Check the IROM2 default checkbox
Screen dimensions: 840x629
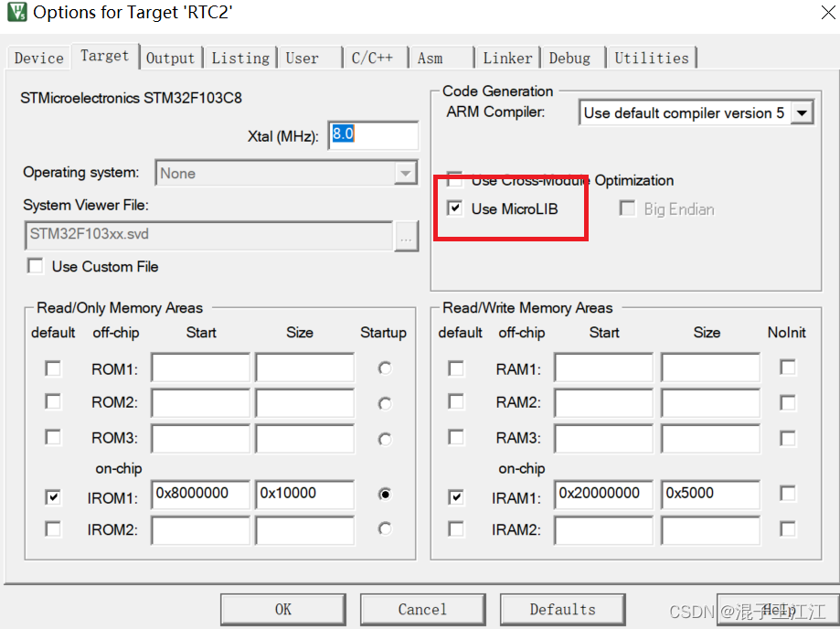(53, 529)
